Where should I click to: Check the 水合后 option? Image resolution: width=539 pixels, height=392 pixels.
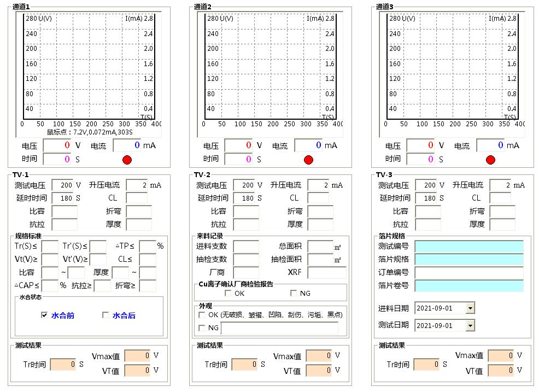click(106, 315)
